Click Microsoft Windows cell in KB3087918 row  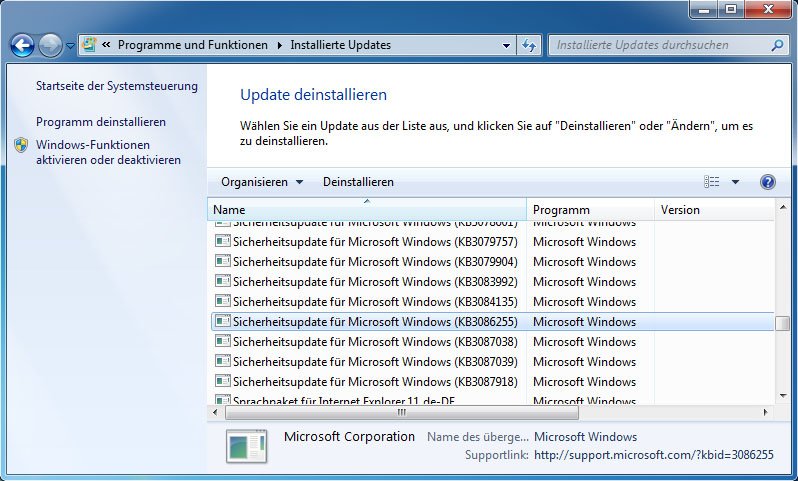584,382
